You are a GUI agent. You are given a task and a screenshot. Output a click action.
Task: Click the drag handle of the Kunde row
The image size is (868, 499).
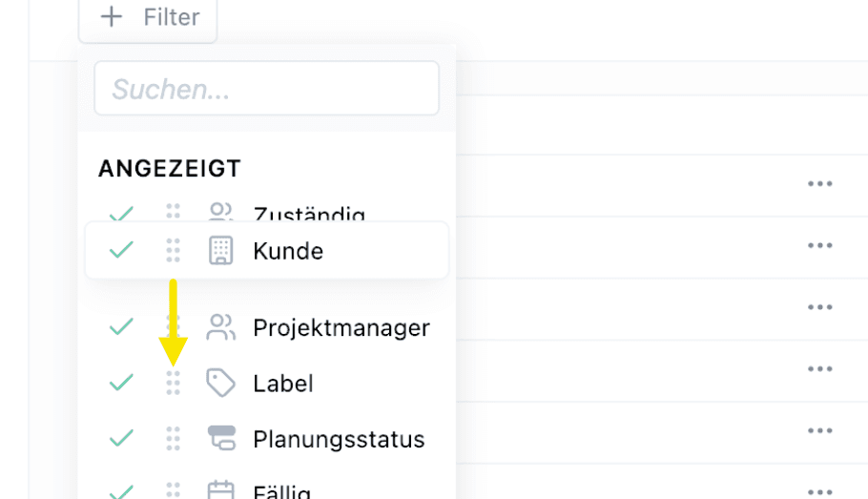pos(174,250)
